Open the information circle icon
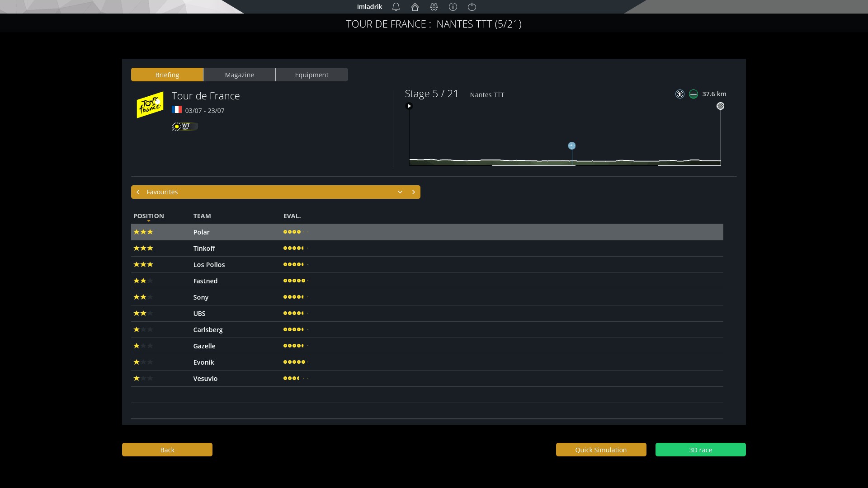 click(453, 7)
